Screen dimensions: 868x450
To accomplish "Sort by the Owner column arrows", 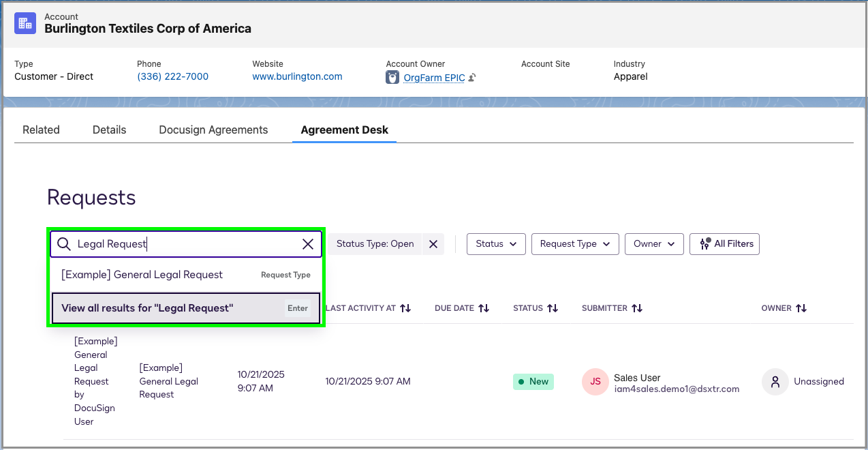I will (803, 307).
